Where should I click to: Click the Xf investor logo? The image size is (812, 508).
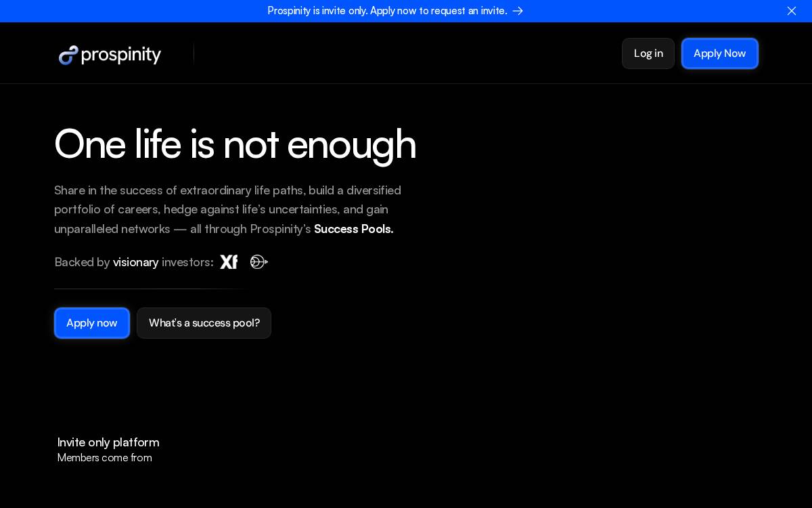click(229, 262)
